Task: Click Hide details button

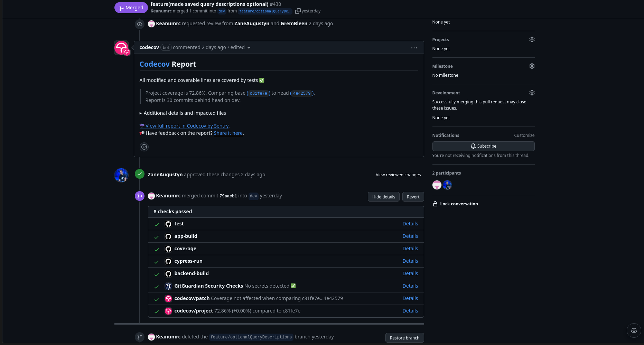Action: point(384,197)
